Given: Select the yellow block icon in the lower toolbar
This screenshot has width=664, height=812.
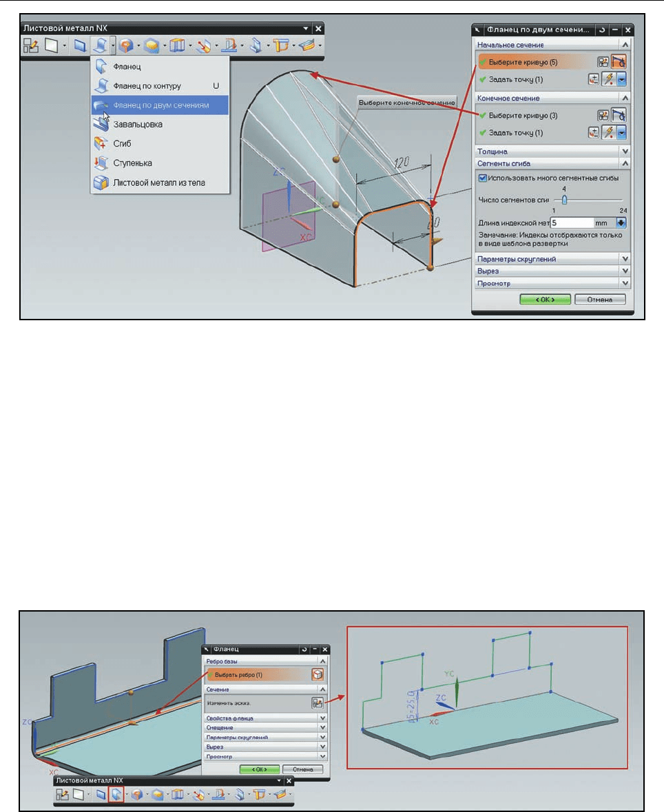Looking at the screenshot, I should click(x=158, y=794).
